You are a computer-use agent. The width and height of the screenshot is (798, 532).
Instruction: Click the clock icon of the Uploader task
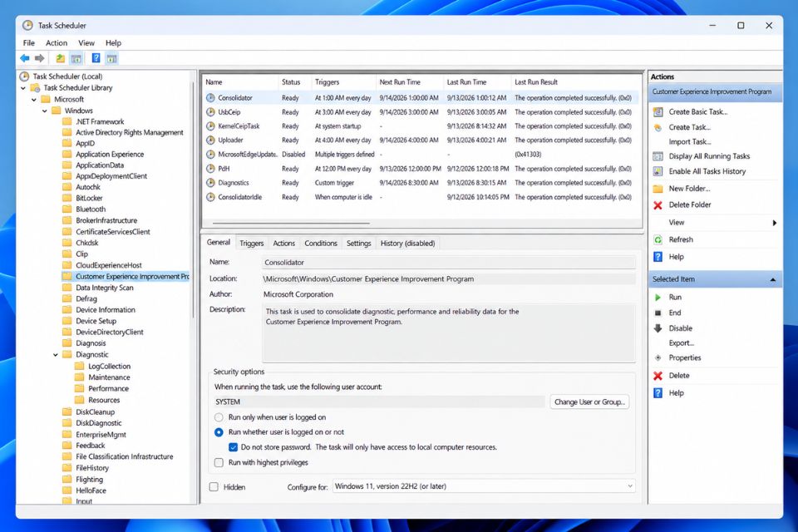coord(210,140)
